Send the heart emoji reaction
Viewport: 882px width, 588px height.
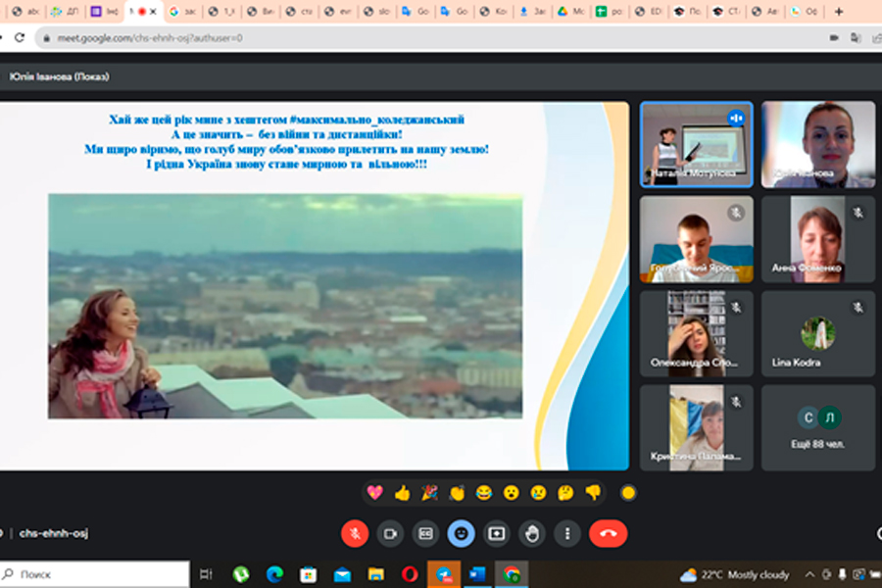tap(374, 492)
